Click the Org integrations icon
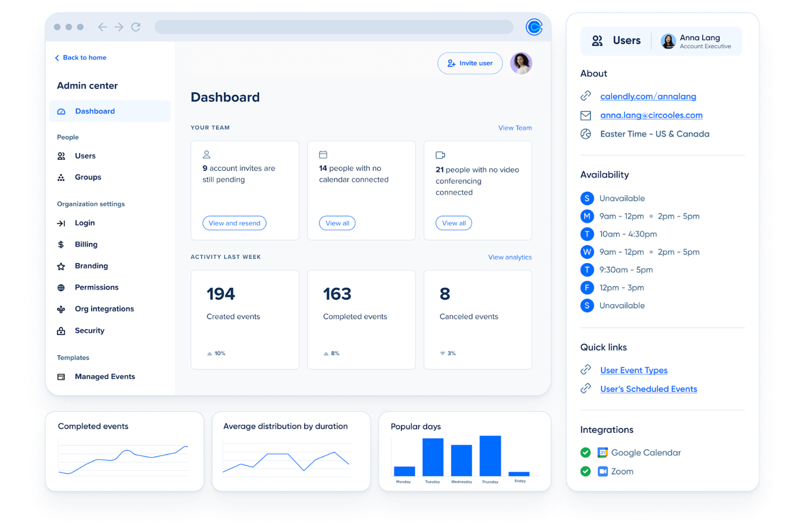798x532 pixels. (60, 309)
